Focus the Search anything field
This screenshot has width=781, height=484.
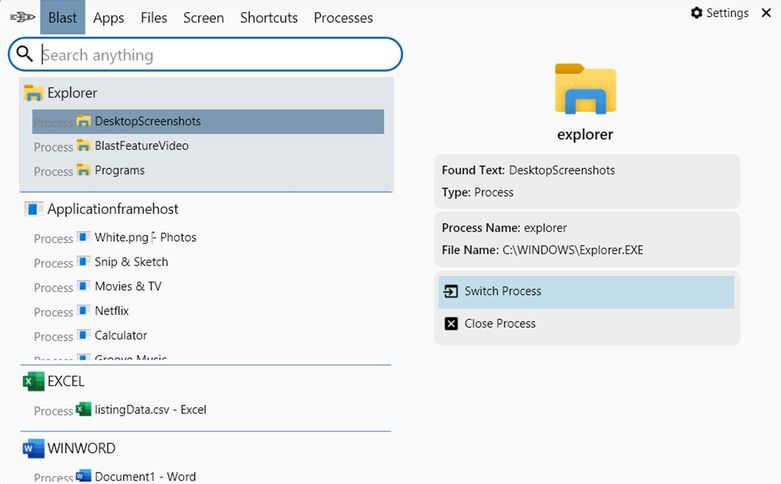(215, 55)
